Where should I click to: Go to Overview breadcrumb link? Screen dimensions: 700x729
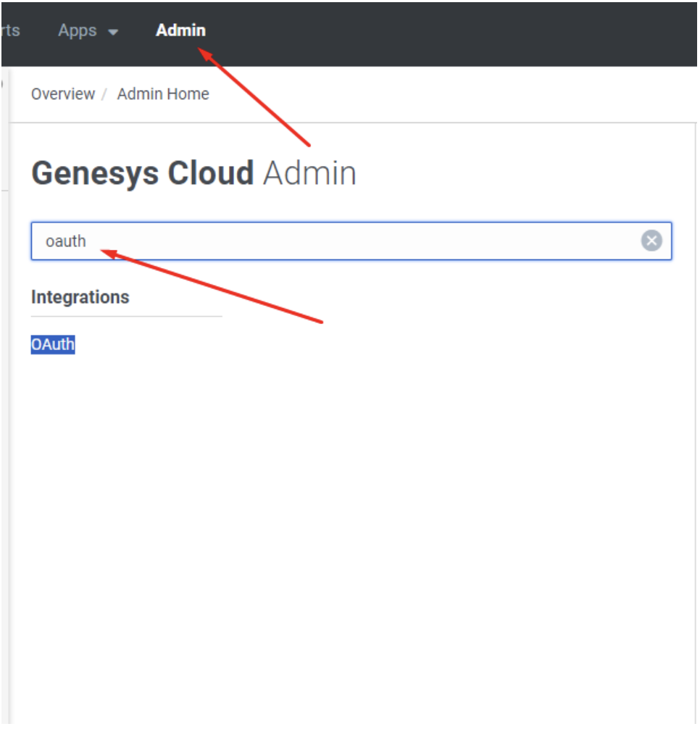pyautogui.click(x=63, y=94)
